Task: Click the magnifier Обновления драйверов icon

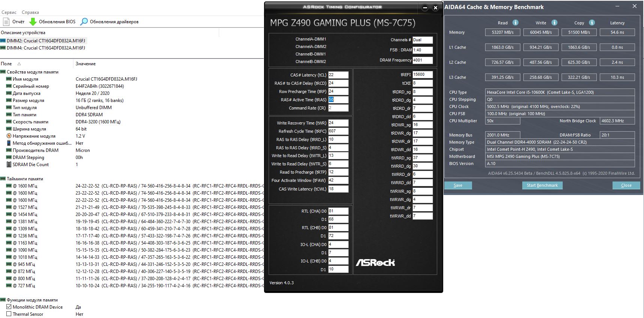Action: click(x=84, y=22)
